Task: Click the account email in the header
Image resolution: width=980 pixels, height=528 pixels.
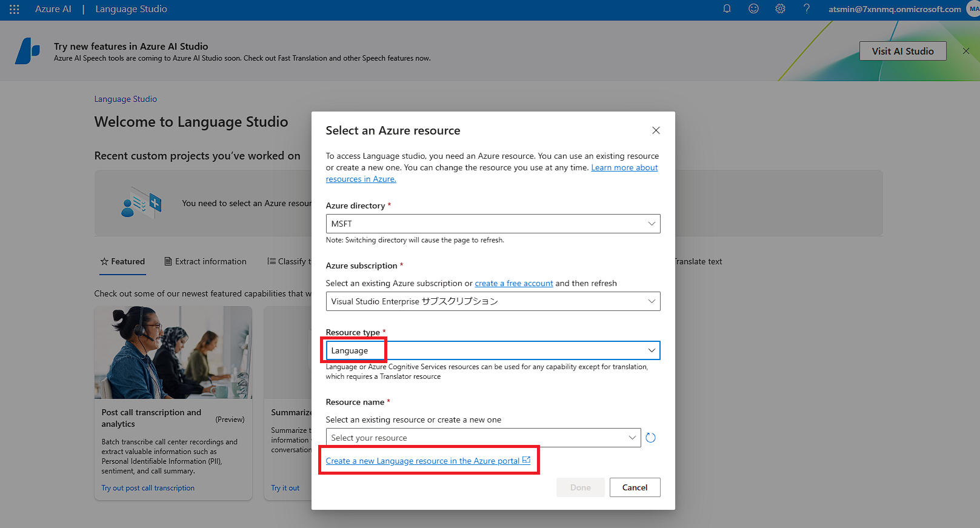Action: [895, 9]
